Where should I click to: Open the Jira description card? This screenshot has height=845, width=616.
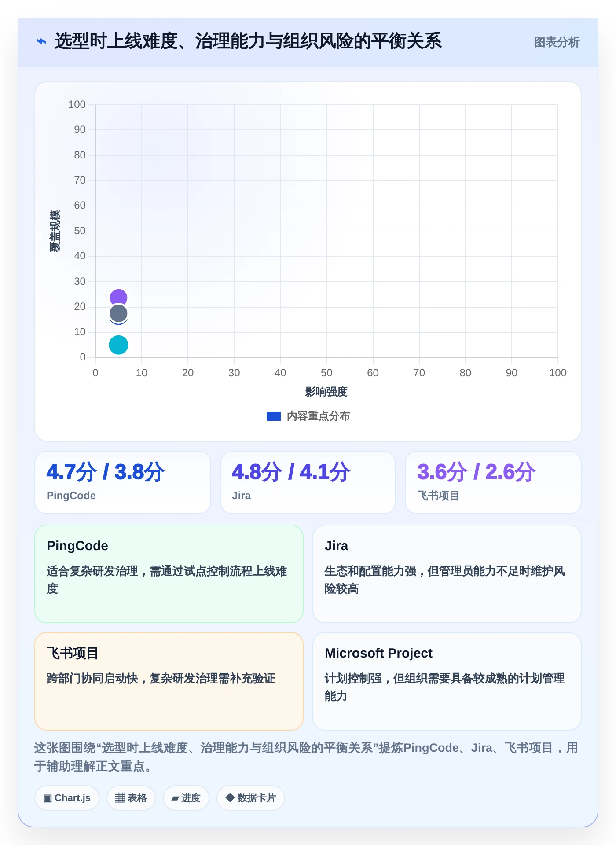pyautogui.click(x=447, y=574)
